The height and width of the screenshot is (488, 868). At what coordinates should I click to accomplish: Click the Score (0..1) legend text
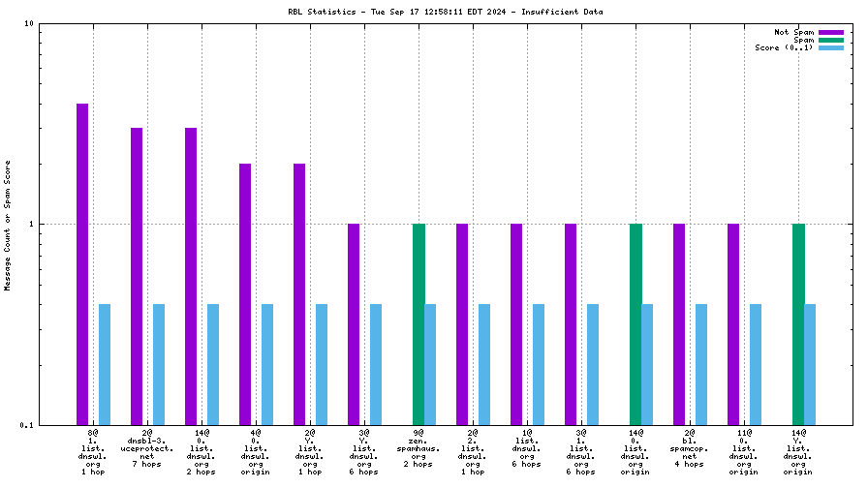[x=784, y=47]
